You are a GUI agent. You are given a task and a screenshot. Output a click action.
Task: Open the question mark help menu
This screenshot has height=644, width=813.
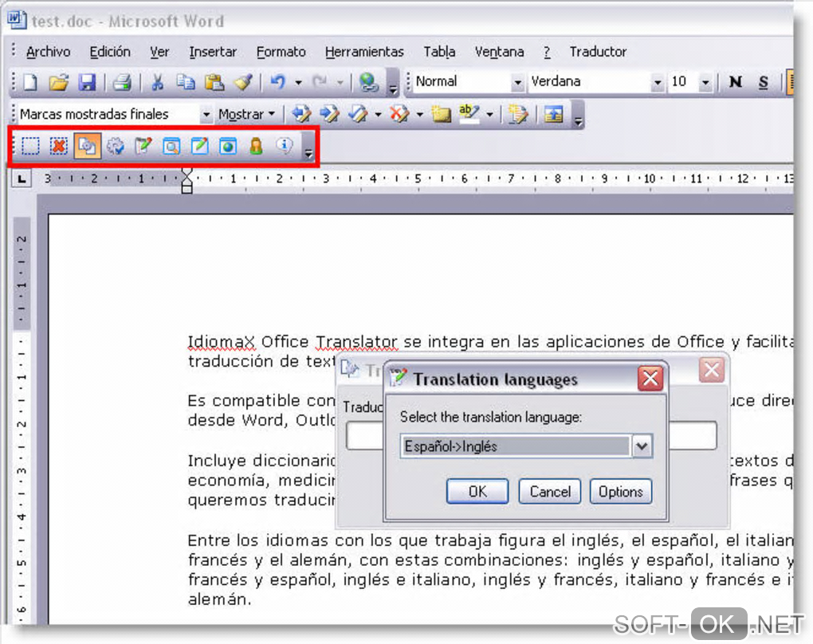click(547, 52)
